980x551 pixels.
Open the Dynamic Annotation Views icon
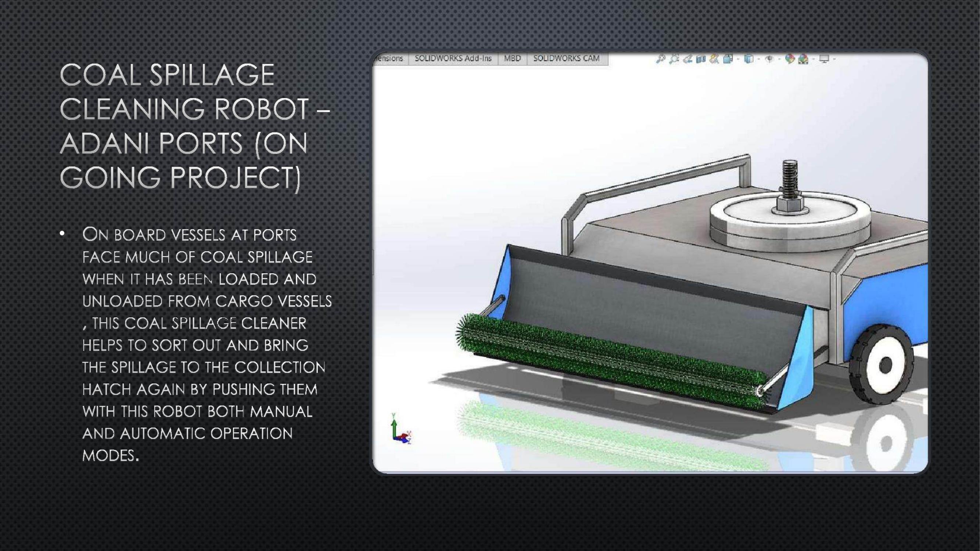pos(714,59)
